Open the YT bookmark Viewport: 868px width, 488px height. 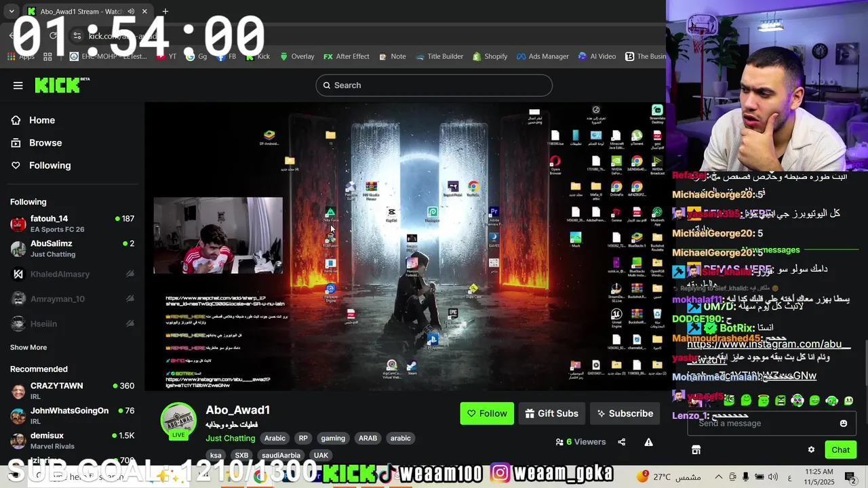click(x=167, y=56)
